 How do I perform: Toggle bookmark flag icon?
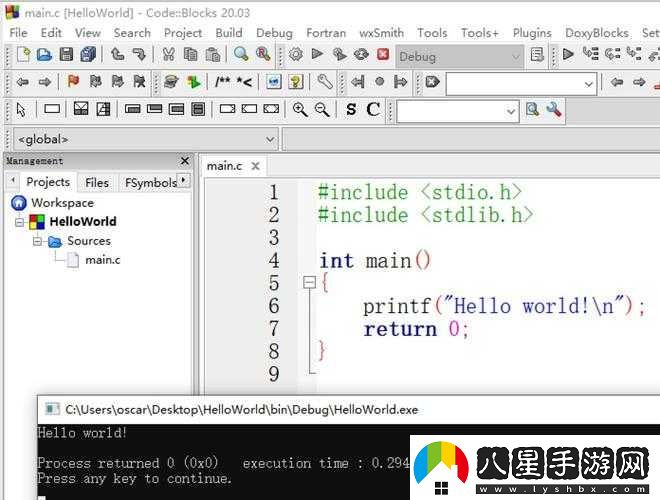point(73,81)
